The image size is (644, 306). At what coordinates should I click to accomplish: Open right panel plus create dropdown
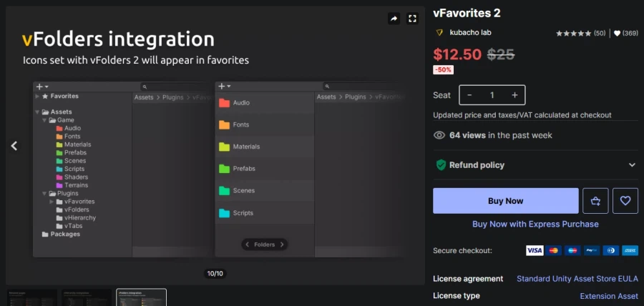[x=224, y=86]
